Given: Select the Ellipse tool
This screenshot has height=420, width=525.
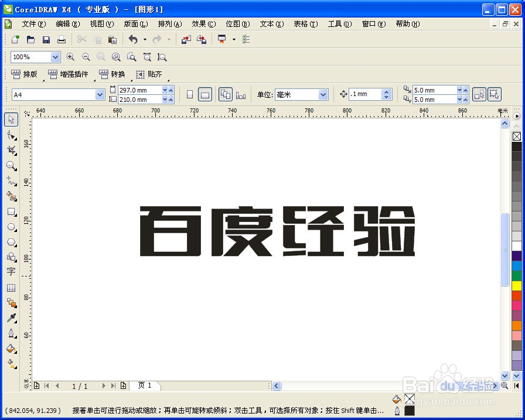Looking at the screenshot, I should click(11, 227).
